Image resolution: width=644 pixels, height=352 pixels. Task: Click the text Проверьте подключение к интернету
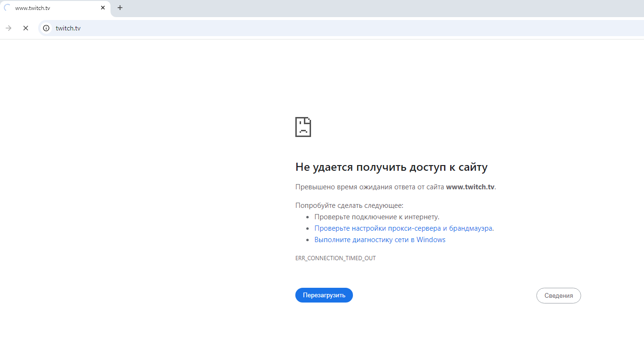pos(377,217)
